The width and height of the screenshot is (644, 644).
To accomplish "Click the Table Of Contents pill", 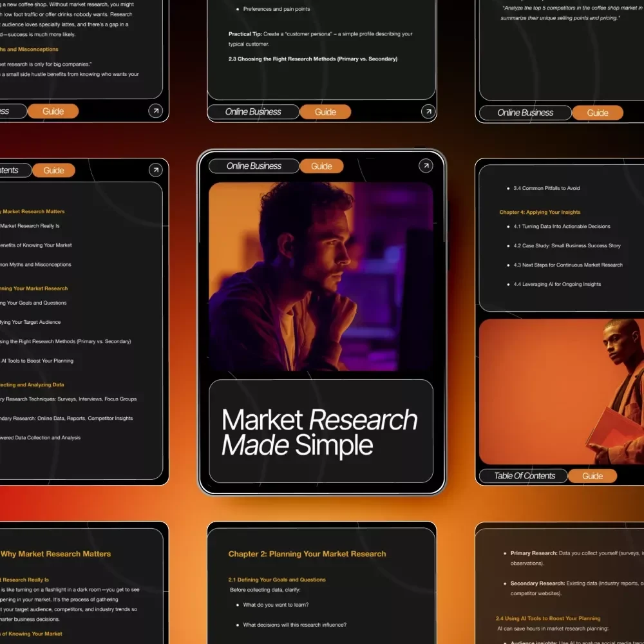I will pos(524,476).
